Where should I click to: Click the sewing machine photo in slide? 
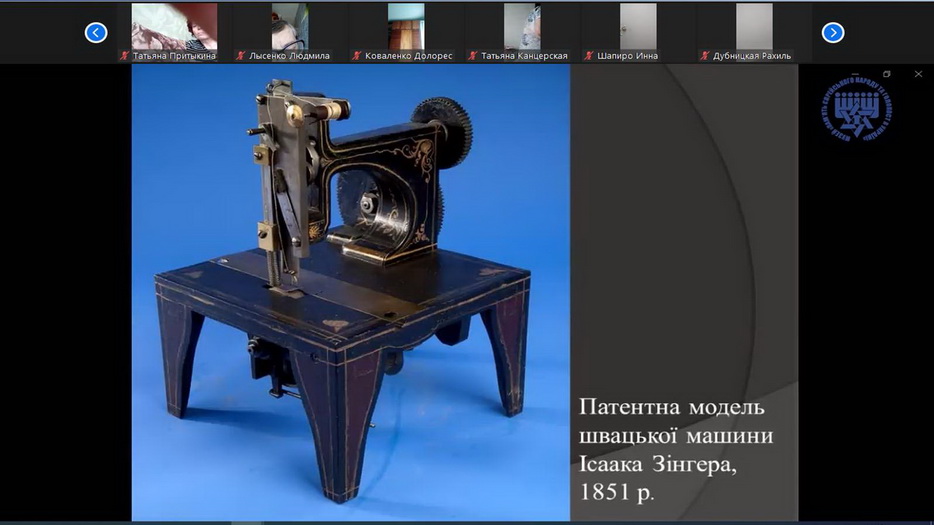tap(351, 292)
